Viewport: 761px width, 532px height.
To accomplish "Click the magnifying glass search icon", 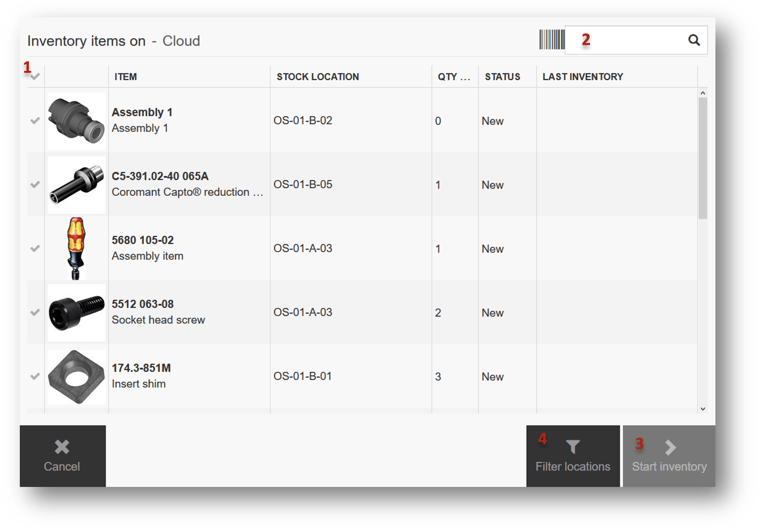I will (694, 40).
